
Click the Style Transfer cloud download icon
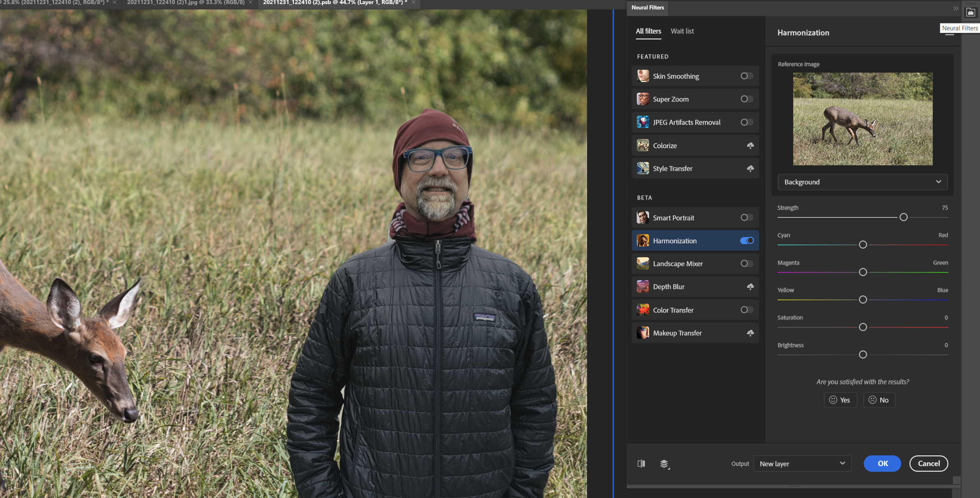point(750,168)
